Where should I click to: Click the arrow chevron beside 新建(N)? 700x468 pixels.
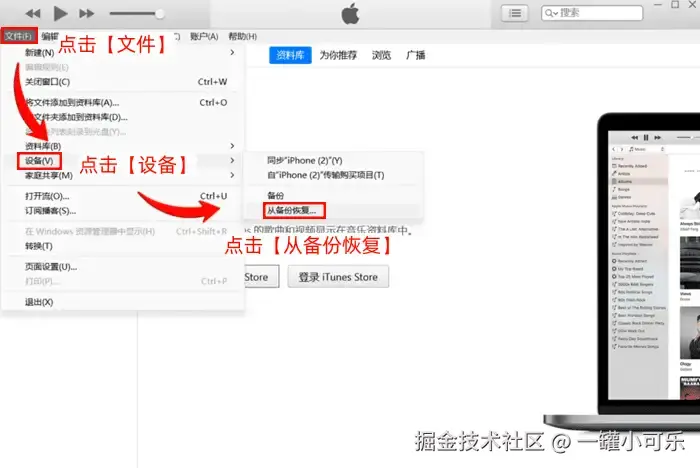tap(232, 52)
